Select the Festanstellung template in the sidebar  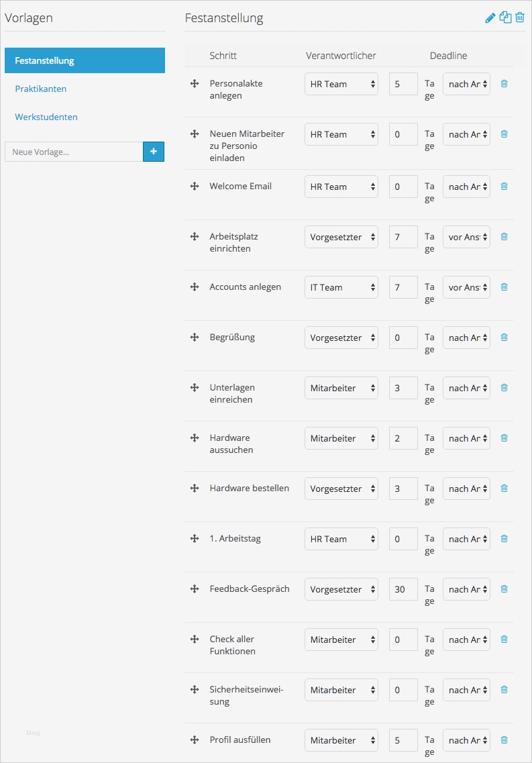pyautogui.click(x=85, y=60)
